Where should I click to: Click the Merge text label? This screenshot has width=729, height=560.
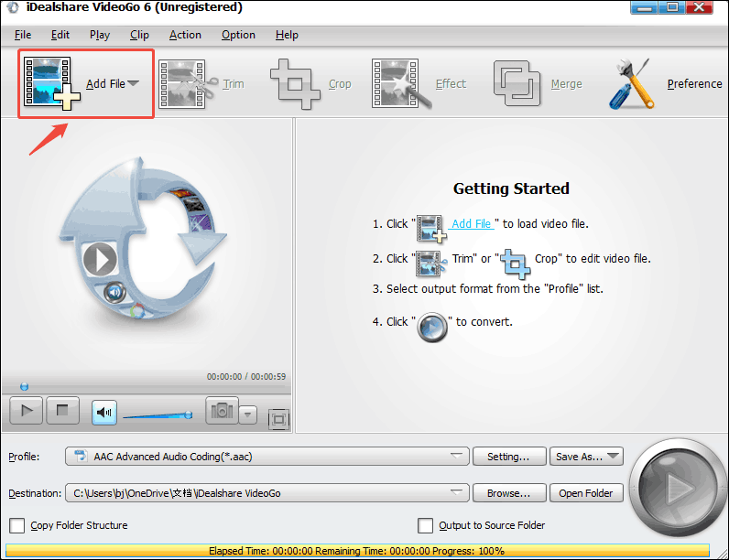(x=566, y=84)
